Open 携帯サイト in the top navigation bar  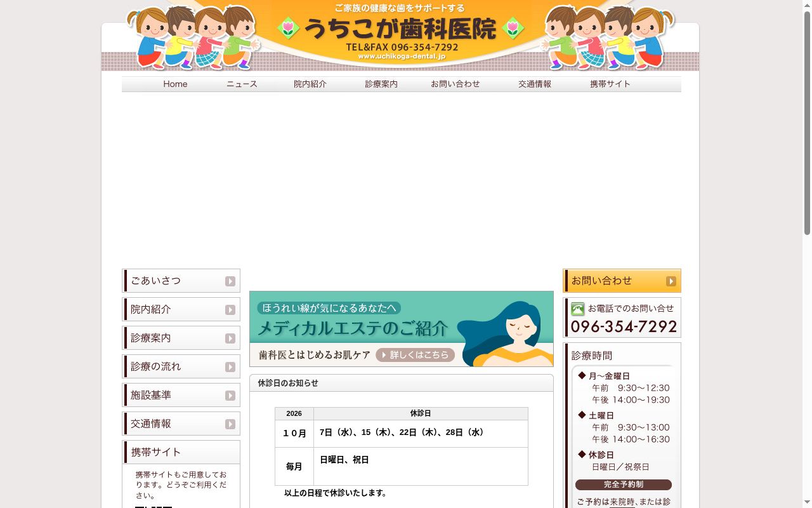610,84
